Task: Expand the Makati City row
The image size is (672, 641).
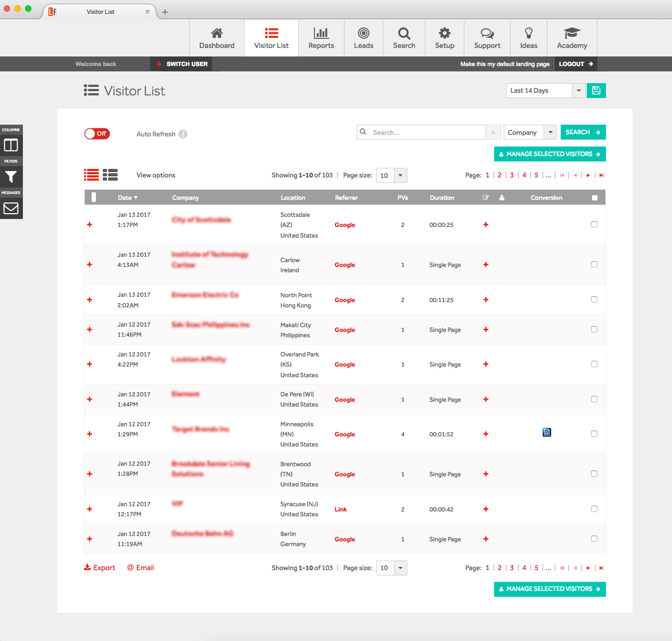Action: (89, 330)
